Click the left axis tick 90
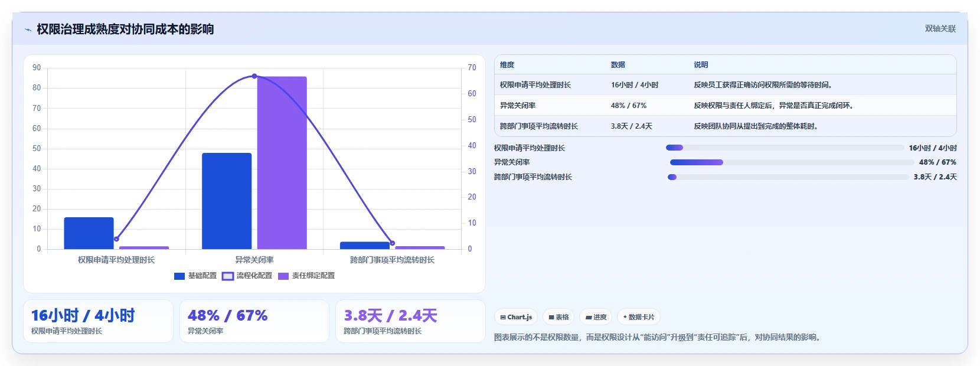980x366 pixels. (x=37, y=68)
